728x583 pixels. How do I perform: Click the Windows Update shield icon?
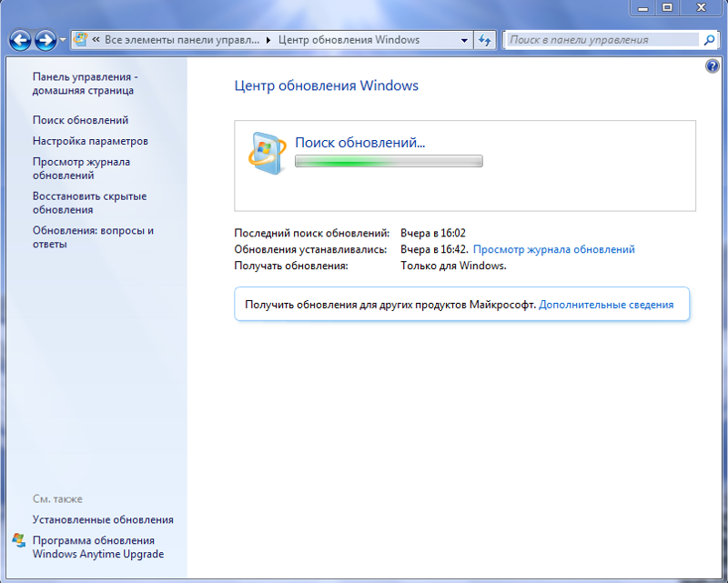(268, 151)
